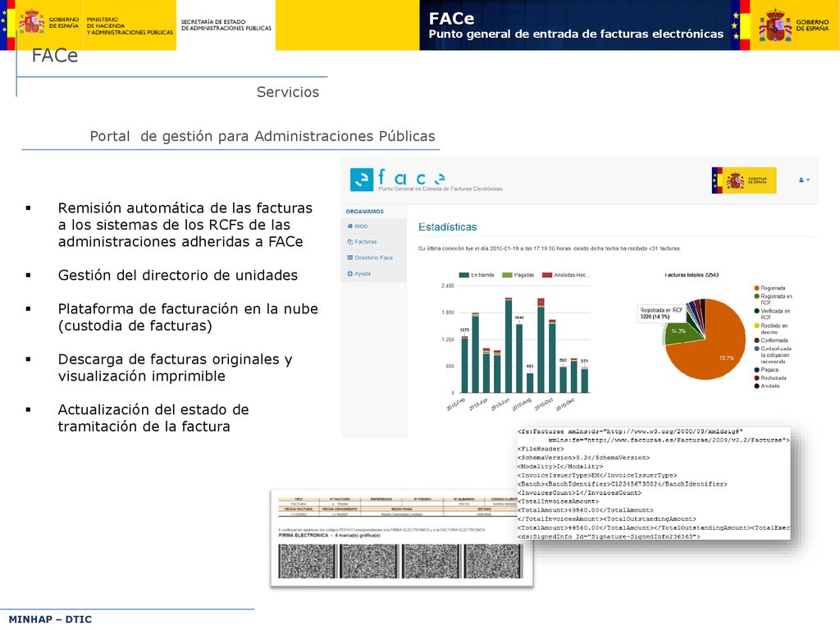Click the 2015-Feb axis label
This screenshot has width=840, height=630.
(456, 404)
